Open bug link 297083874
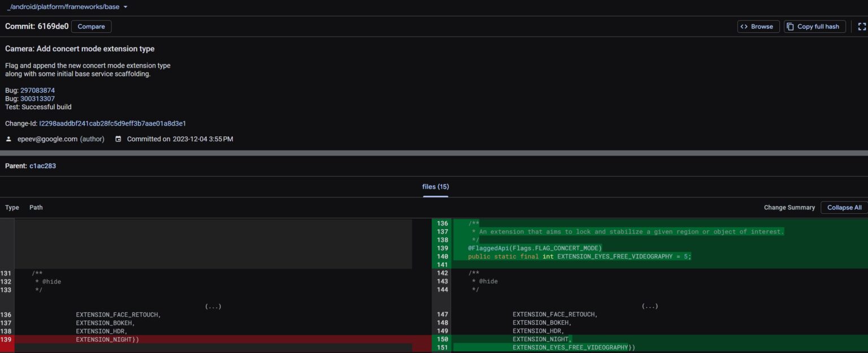The width and height of the screenshot is (868, 353). tap(37, 91)
